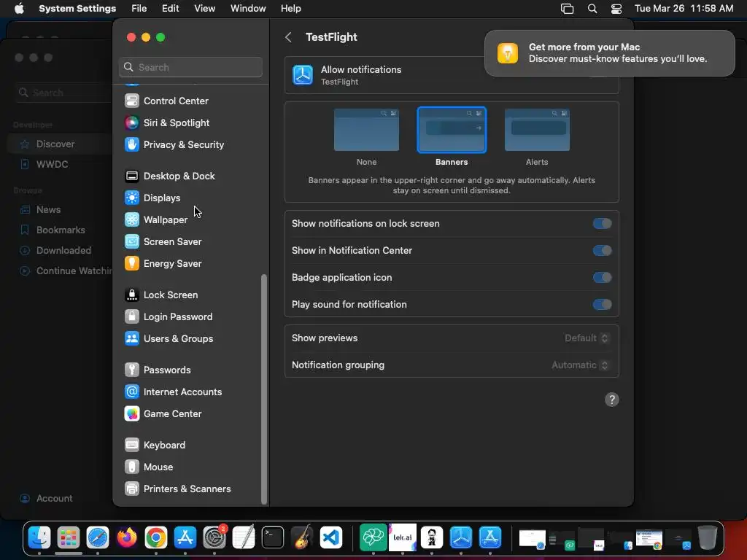Open Launchpad in the Dock

pyautogui.click(x=68, y=538)
